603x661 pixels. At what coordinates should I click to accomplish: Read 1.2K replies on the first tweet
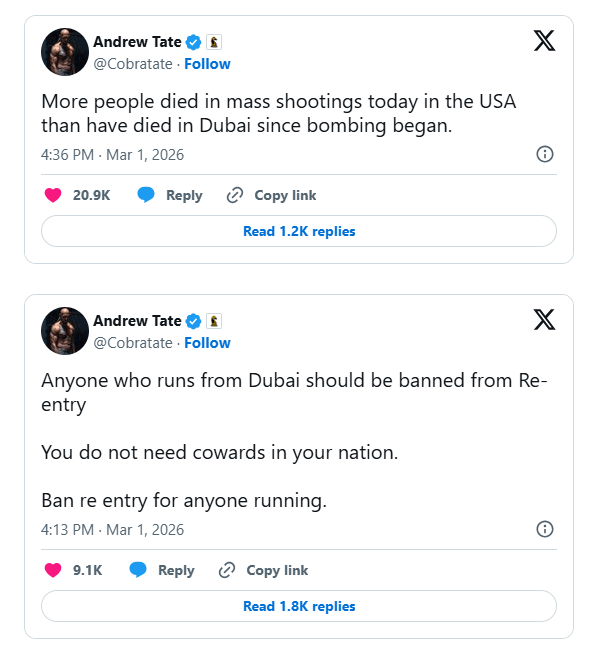[299, 231]
